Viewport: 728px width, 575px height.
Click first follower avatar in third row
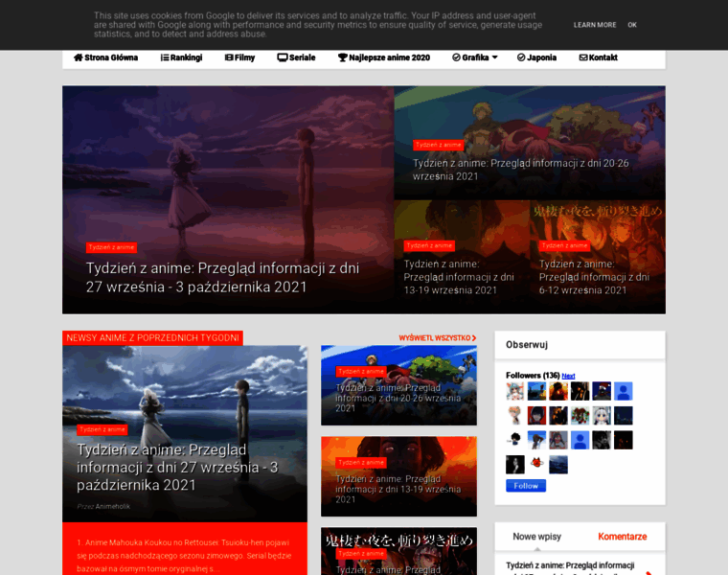click(x=515, y=440)
